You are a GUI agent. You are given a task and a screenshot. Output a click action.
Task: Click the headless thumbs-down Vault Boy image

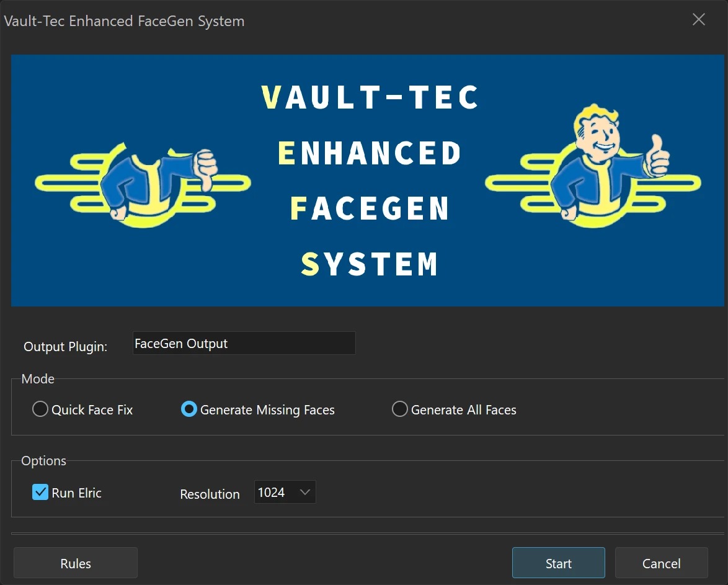click(143, 184)
